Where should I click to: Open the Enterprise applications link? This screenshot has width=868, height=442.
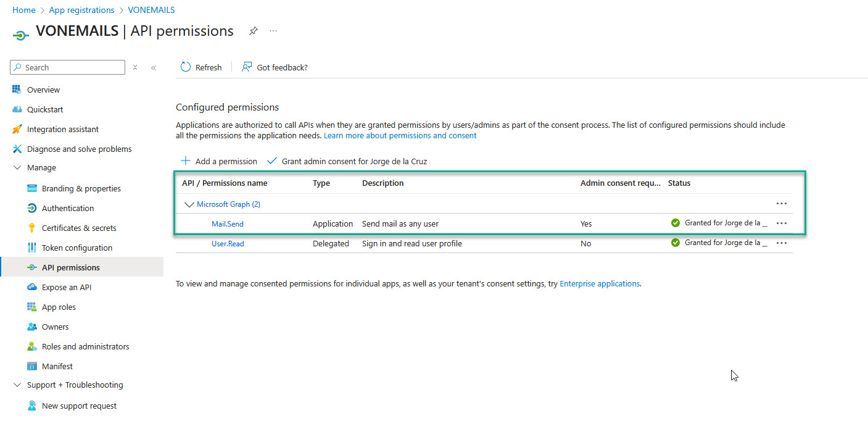600,283
